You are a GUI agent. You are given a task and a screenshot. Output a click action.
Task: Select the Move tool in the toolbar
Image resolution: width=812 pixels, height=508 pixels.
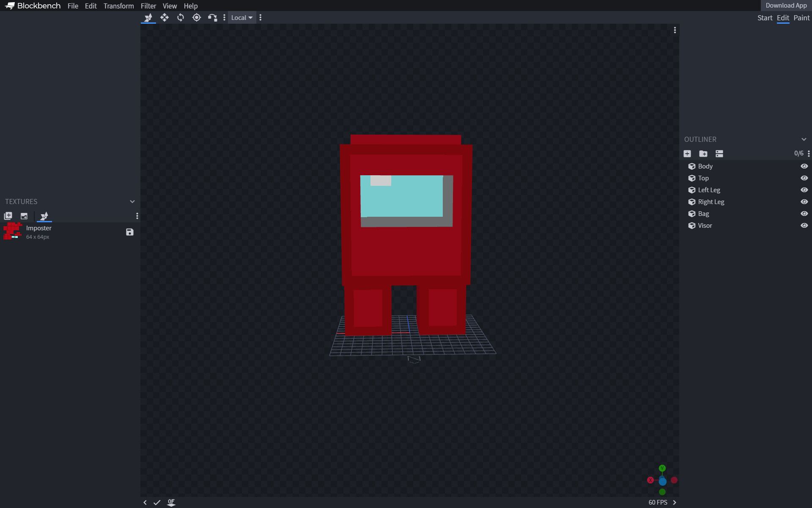pyautogui.click(x=165, y=17)
